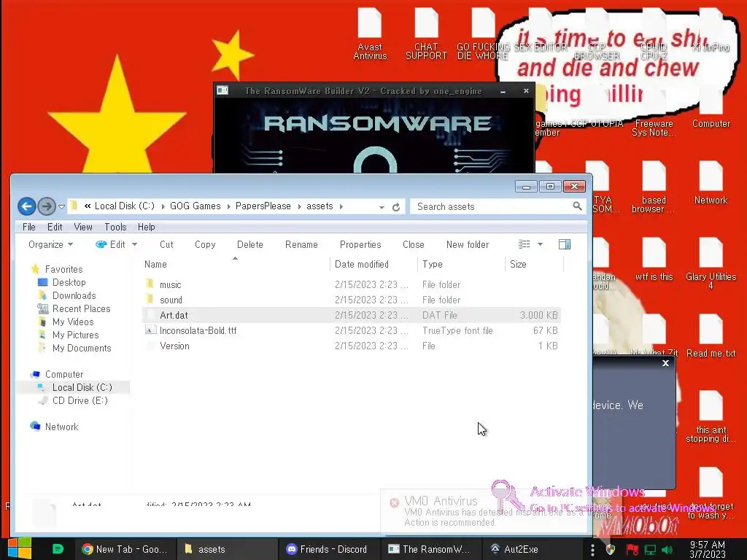Viewport: 747px width, 560px height.
Task: Open the Read me.txt desktop icon
Action: pyautogui.click(x=711, y=335)
